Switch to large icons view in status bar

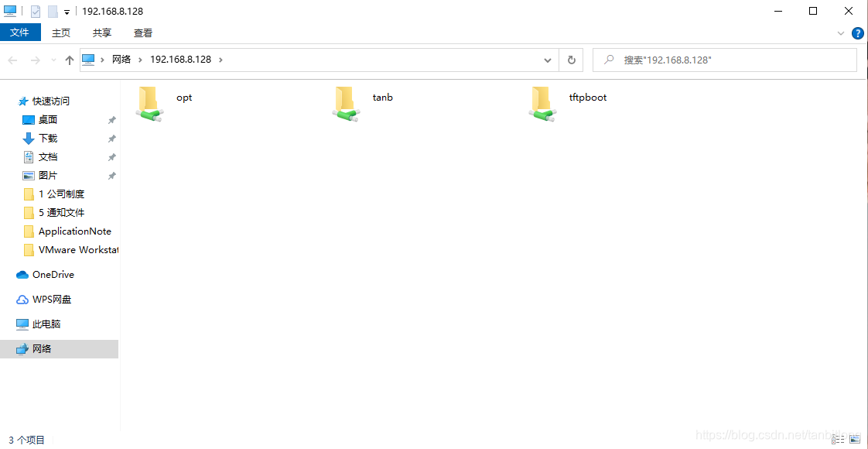tap(855, 440)
